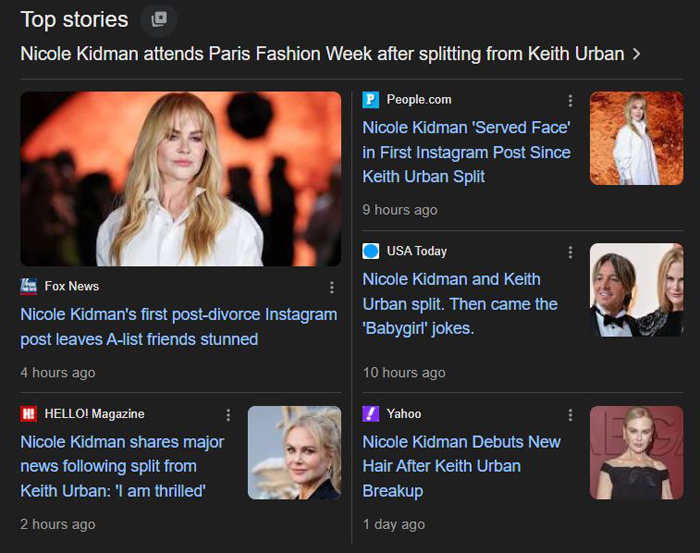Click the People.com favicon
The width and height of the screenshot is (700, 553).
click(371, 100)
